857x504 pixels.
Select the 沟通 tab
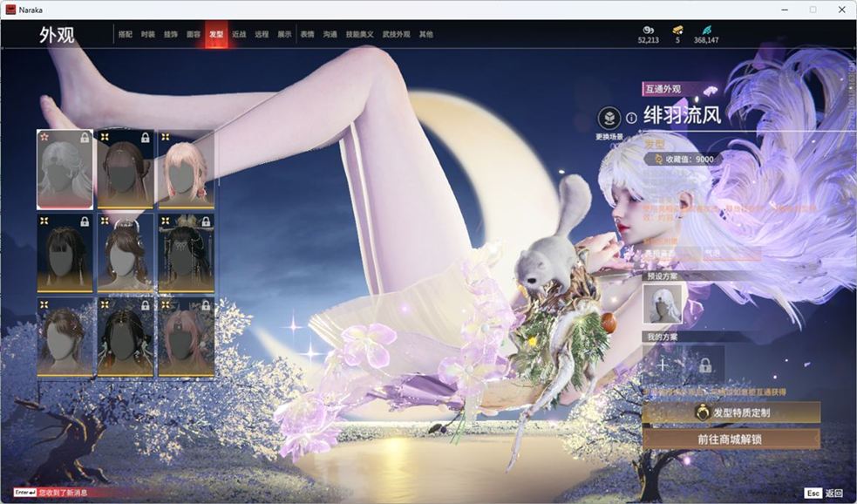pyautogui.click(x=330, y=34)
